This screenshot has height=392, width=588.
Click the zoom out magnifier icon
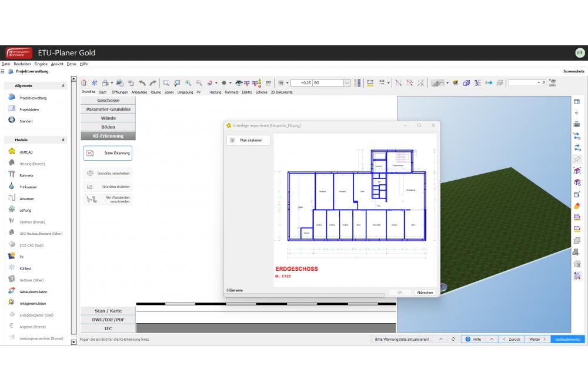click(199, 83)
